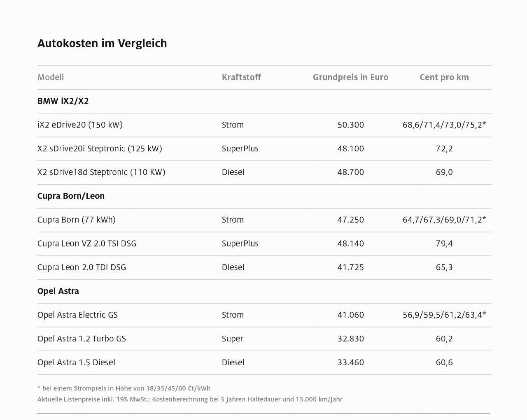Screen dimensions: 527x420
Task: Select the 'Aktuelle Listenpreise' footnote line
Action: tap(189, 399)
